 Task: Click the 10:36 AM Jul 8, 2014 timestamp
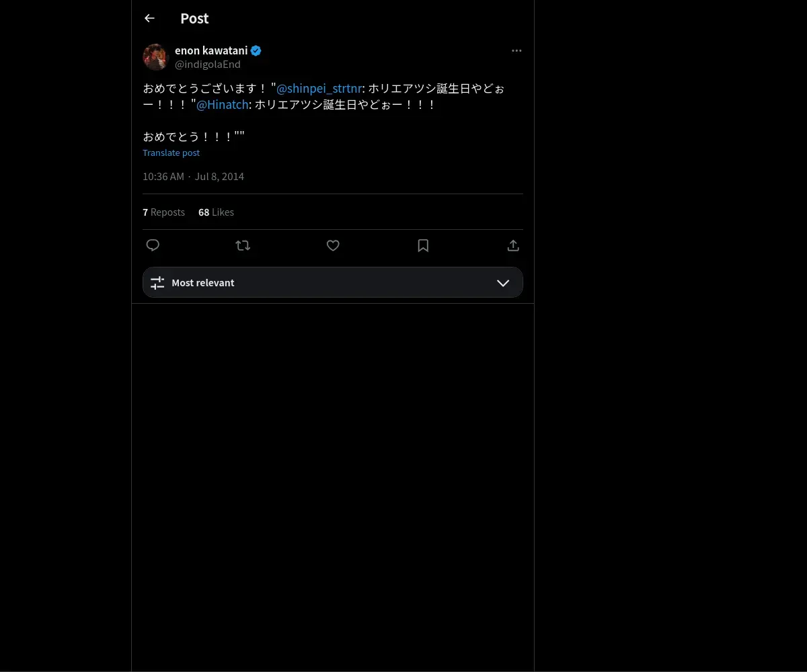point(193,177)
